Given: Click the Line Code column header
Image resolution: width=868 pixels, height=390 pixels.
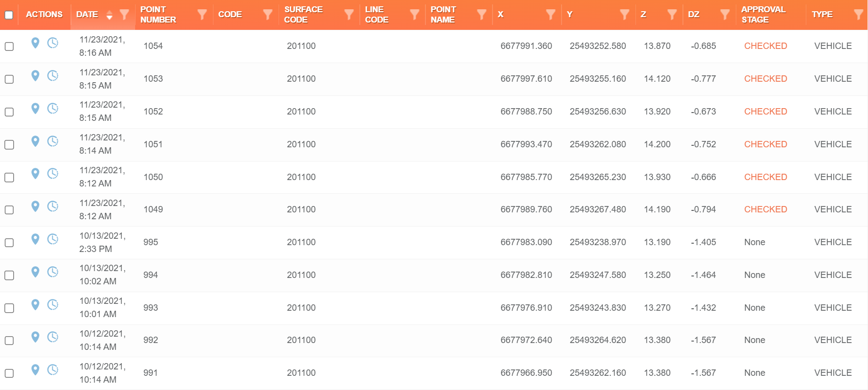Looking at the screenshot, I should [376, 15].
